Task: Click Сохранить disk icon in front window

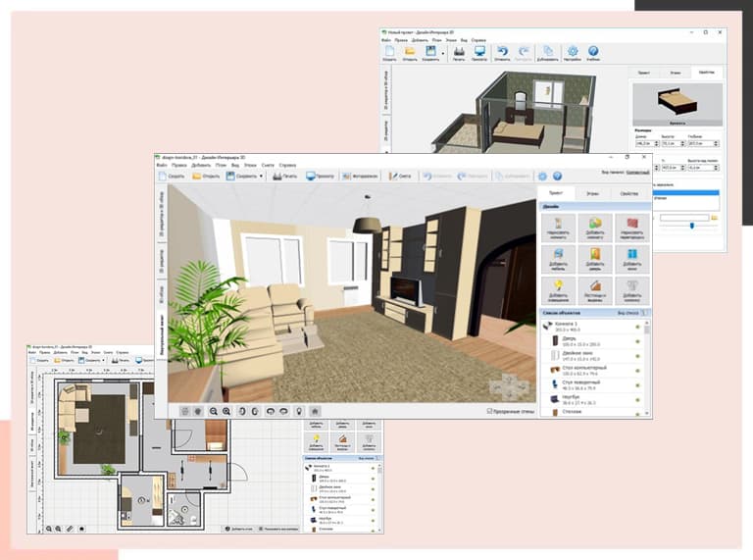Action: (x=230, y=177)
